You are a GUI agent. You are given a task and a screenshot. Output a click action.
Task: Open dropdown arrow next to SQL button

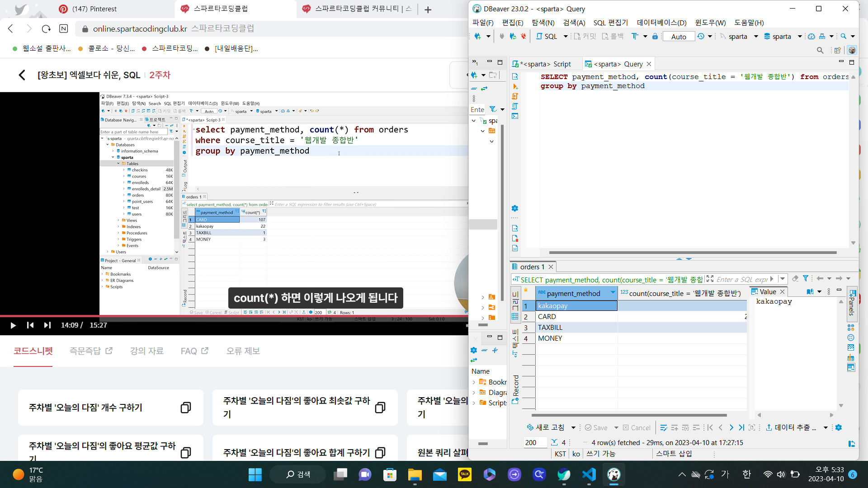point(566,36)
